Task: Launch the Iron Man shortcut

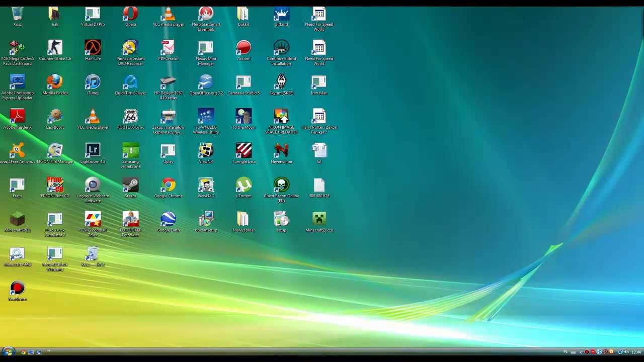Action: pyautogui.click(x=319, y=84)
